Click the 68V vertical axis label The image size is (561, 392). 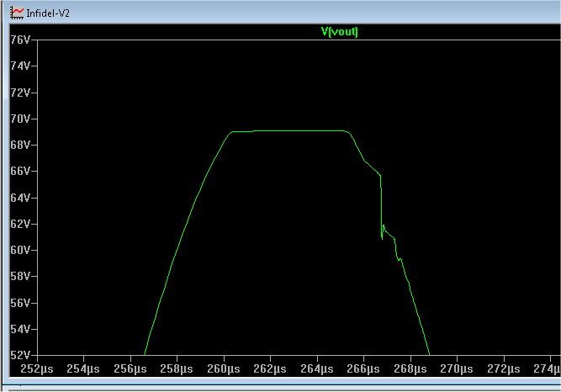20,145
